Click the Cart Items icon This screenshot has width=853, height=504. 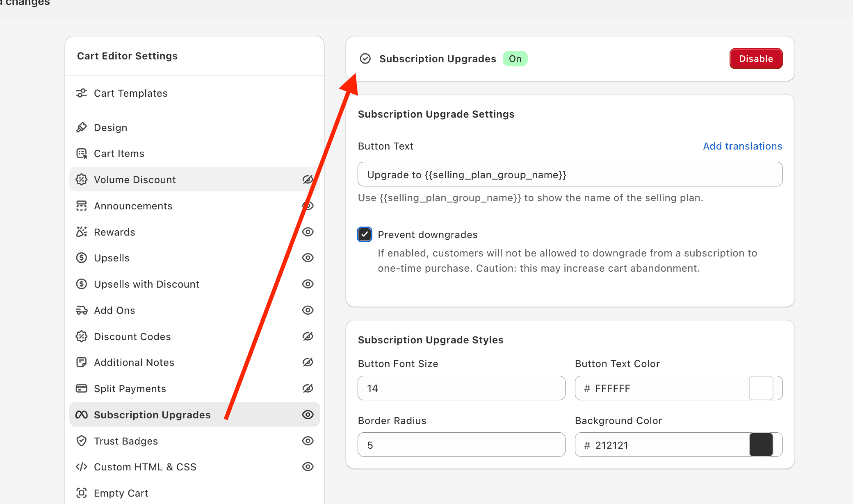coord(82,154)
